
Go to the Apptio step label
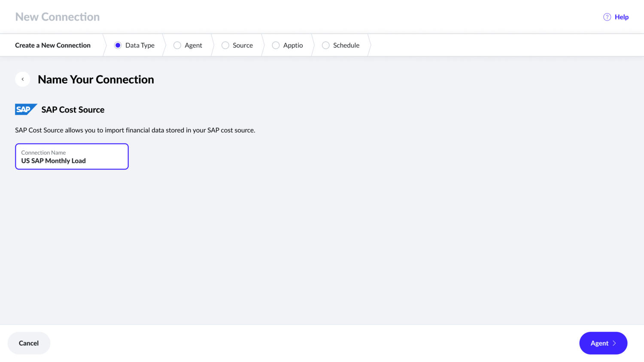[x=293, y=46]
